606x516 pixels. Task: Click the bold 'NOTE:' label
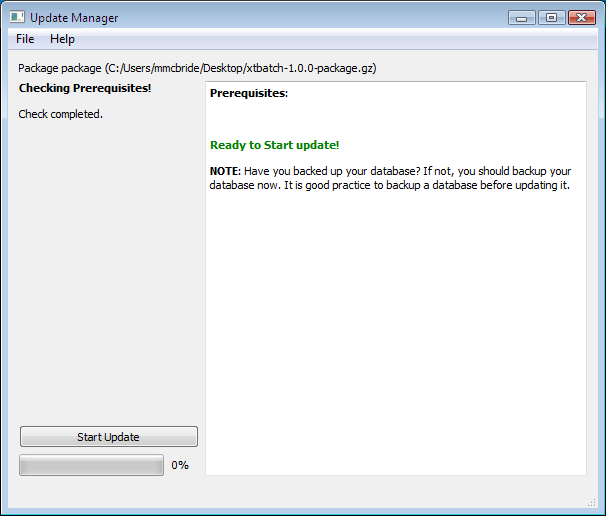point(225,171)
